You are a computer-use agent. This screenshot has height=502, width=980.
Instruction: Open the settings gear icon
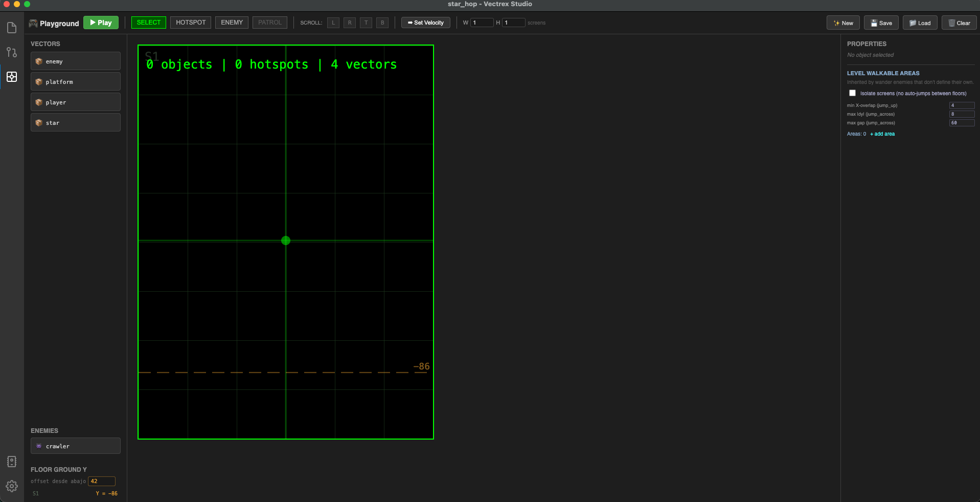click(x=12, y=486)
